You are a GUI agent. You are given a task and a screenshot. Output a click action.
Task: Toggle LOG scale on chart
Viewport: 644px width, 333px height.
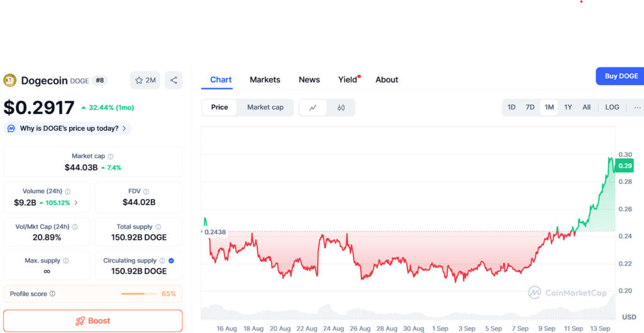[612, 107]
